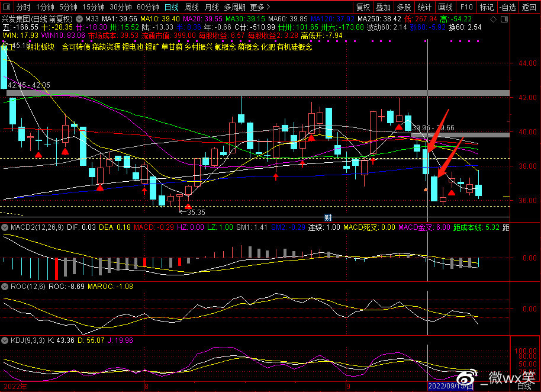Viewport: 541px width, 392px height.
Task: Click the 叠加 overlay button
Action: tap(383, 8)
